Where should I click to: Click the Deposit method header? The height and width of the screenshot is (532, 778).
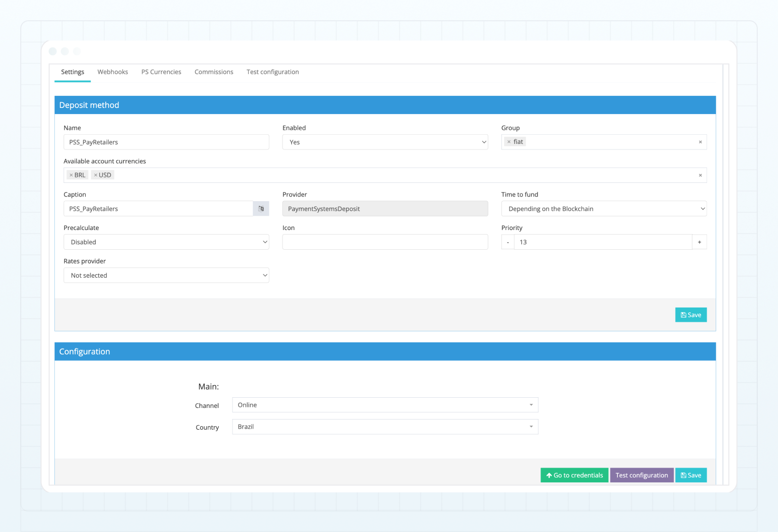pyautogui.click(x=385, y=105)
